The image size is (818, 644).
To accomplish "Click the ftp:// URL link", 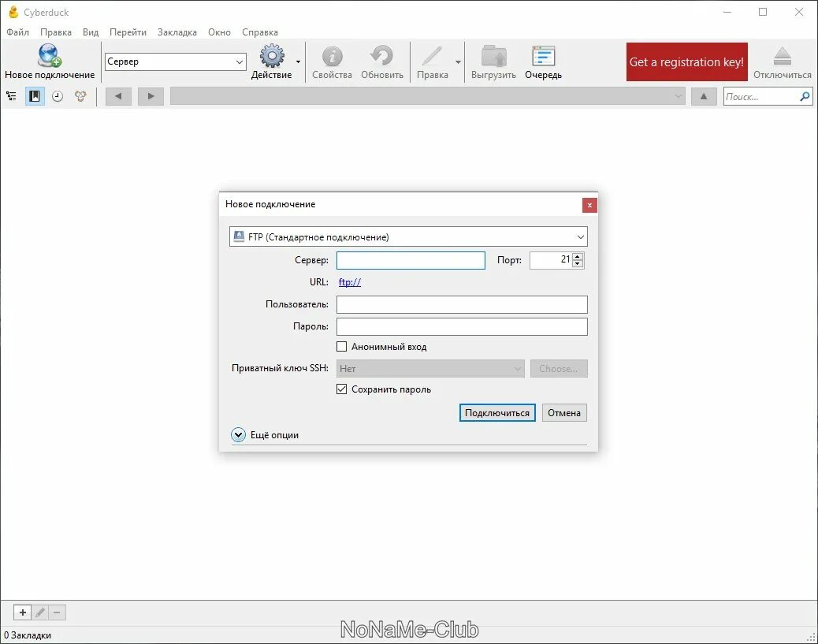I will 349,281.
